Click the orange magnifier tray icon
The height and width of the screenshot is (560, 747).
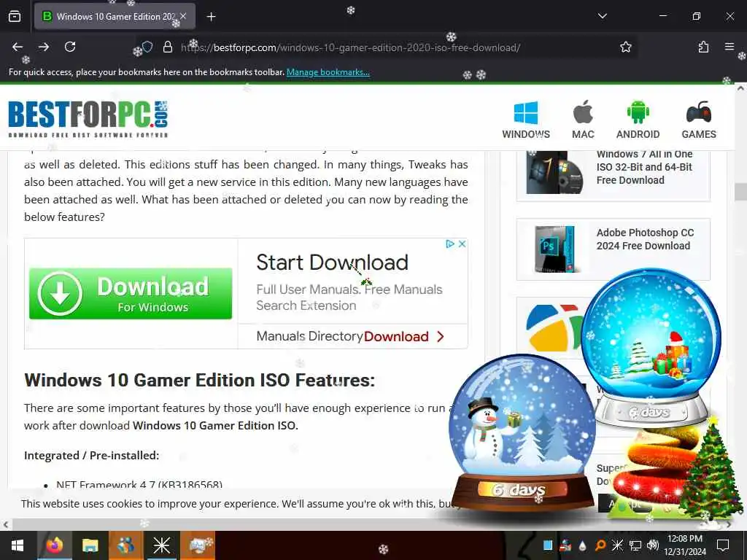coord(600,545)
